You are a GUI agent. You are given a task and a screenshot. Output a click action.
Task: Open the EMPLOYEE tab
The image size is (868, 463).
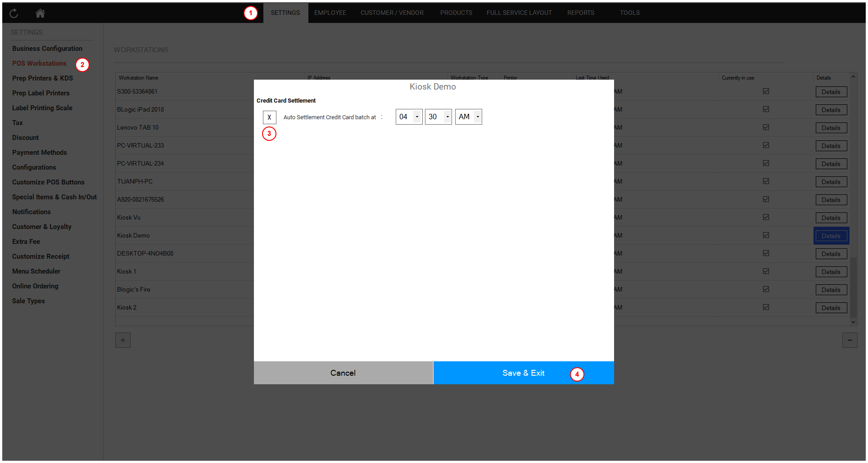[x=330, y=13]
